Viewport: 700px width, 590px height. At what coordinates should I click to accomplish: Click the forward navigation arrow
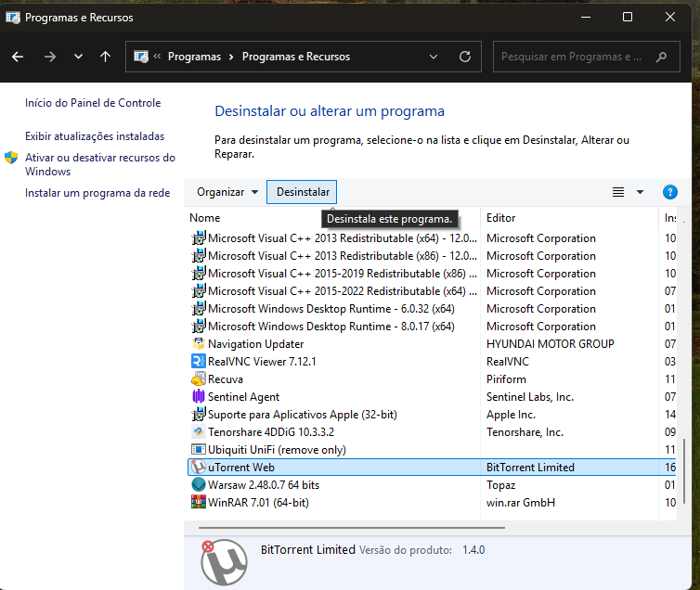point(50,57)
